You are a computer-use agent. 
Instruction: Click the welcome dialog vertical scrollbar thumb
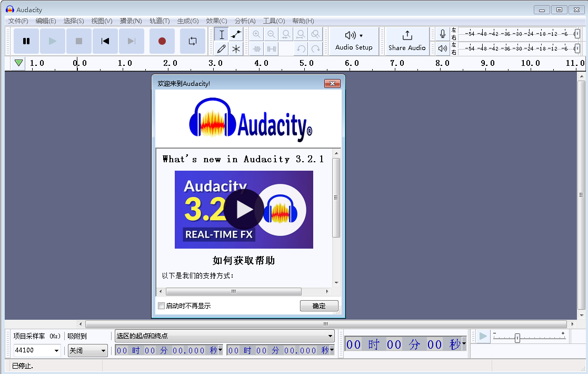coord(336,198)
